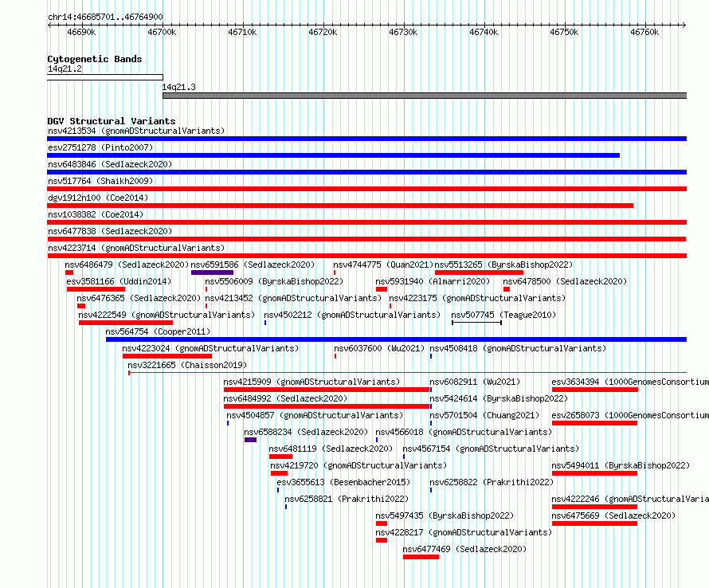
Task: Select the blue nsv564754 (Cooper2011) bar
Action: tap(396, 339)
